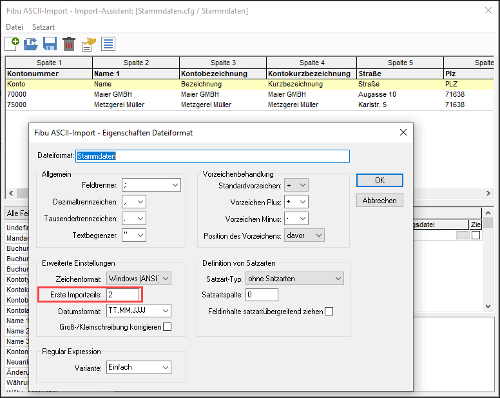Click Metzgerei Müller in Spalte 2

tap(136, 105)
